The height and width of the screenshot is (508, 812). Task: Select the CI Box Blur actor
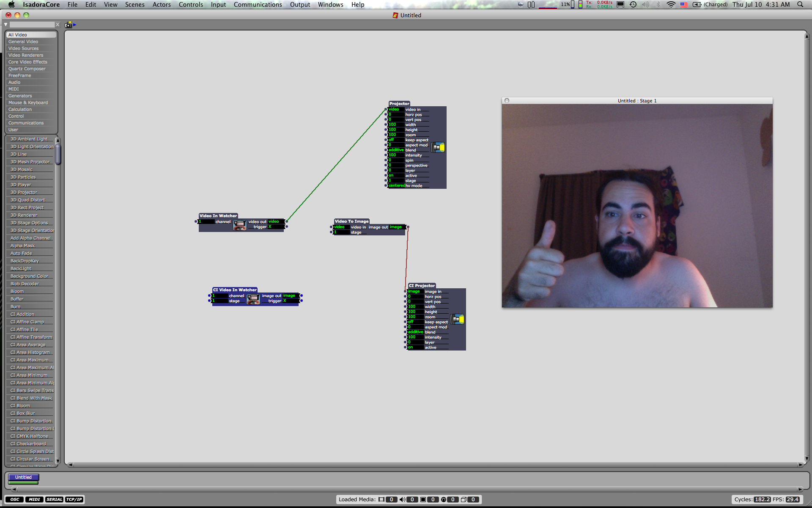(x=30, y=413)
